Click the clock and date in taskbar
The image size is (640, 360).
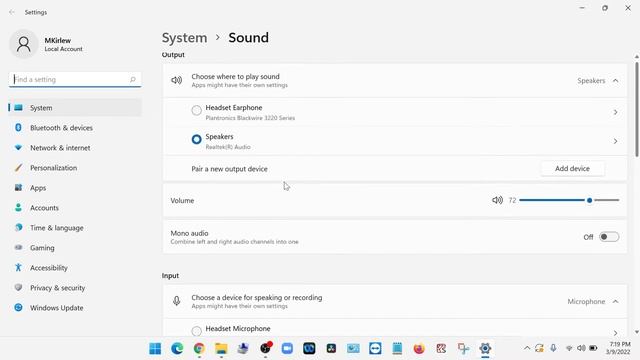coord(618,348)
